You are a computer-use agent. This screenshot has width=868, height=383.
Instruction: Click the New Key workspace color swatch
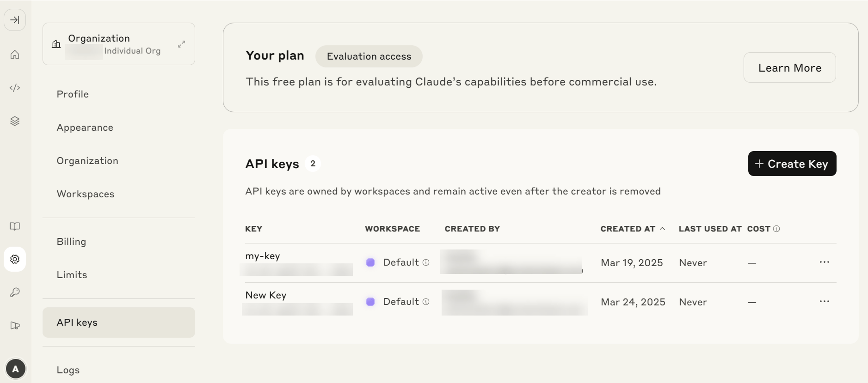(370, 302)
